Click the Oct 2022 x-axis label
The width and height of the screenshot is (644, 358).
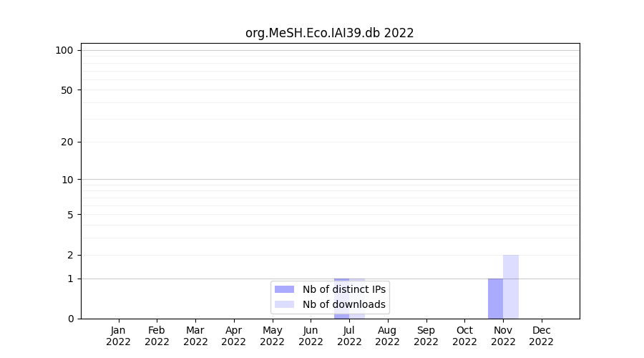click(464, 336)
